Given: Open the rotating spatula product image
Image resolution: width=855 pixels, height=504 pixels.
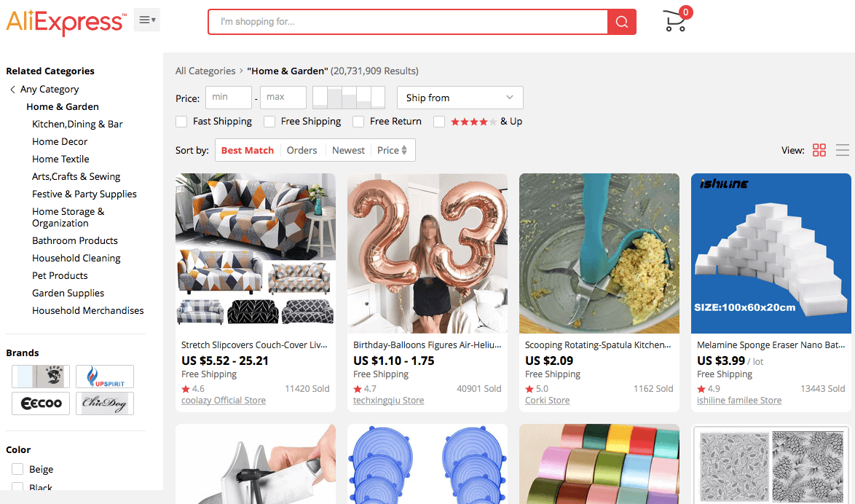Looking at the screenshot, I should (599, 253).
